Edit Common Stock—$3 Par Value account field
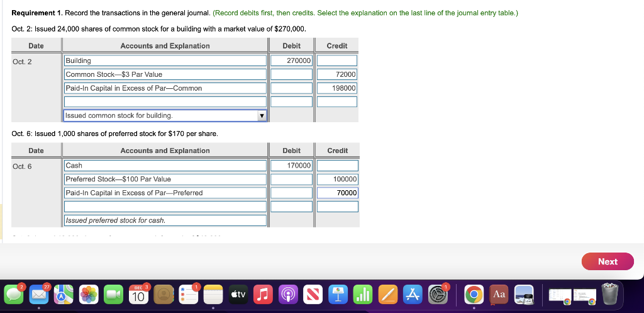The height and width of the screenshot is (313, 644). click(165, 74)
